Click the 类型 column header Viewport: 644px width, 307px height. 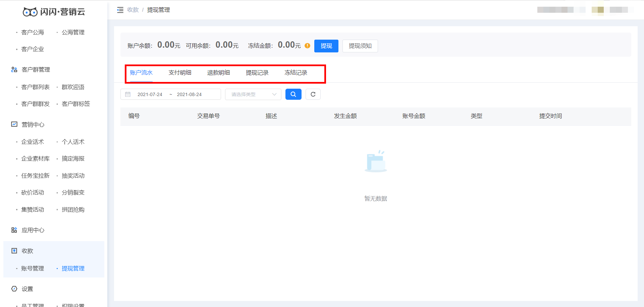click(x=476, y=116)
